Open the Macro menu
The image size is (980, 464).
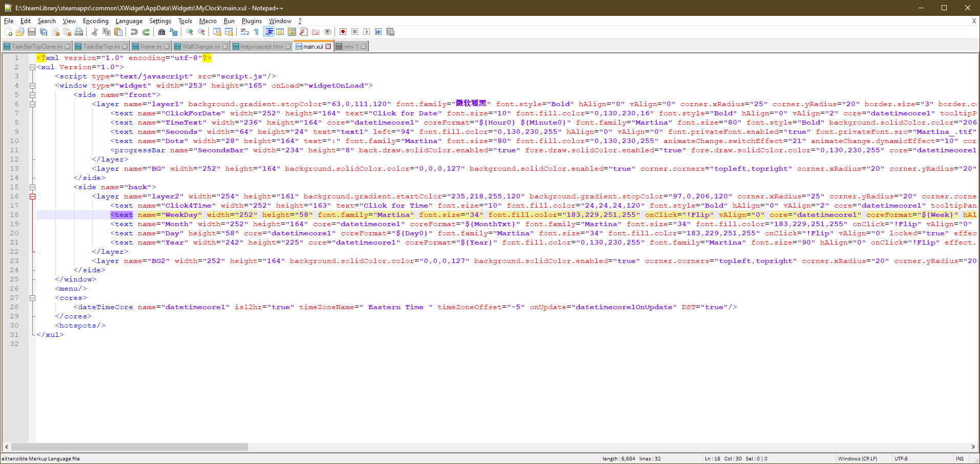(x=208, y=21)
